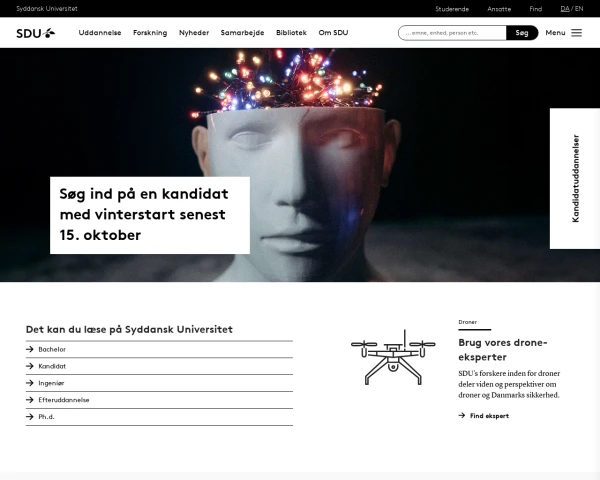Expand the Om SDU navigation item
The width and height of the screenshot is (600, 480).
click(333, 33)
